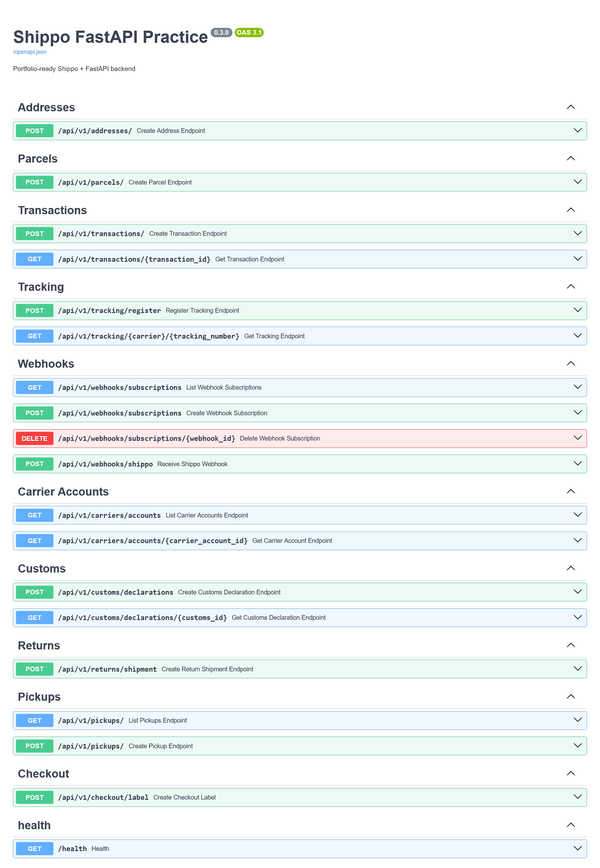Click the Shippo FastAPI Practice title

110,37
